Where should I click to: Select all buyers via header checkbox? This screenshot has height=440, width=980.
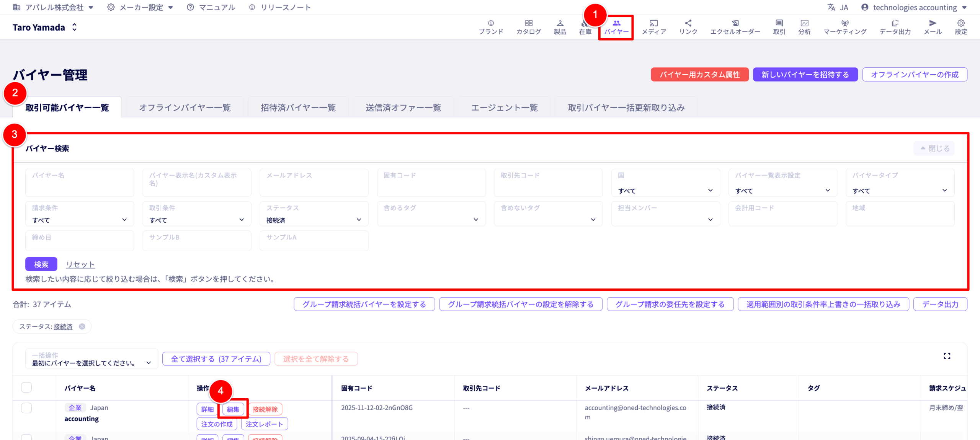pyautogui.click(x=26, y=387)
